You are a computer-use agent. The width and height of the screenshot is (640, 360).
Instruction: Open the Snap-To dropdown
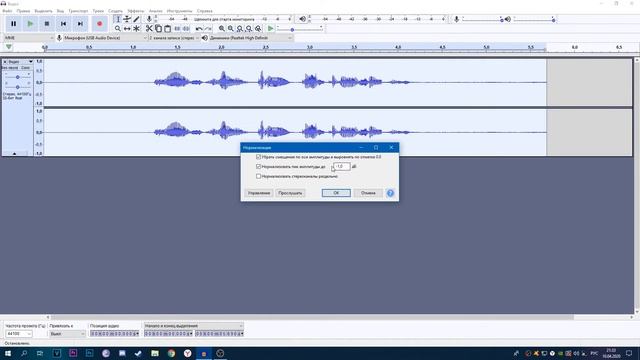tap(67, 334)
